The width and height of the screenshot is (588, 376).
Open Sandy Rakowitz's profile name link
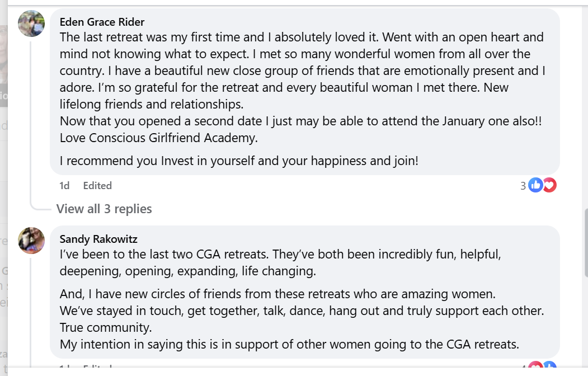click(x=98, y=239)
